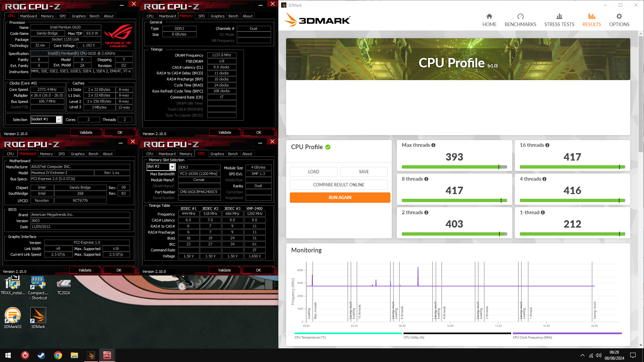This screenshot has height=362, width=644.
Task: Click the DRAM Frequency 1137.8 MHz value
Action: [221, 55]
